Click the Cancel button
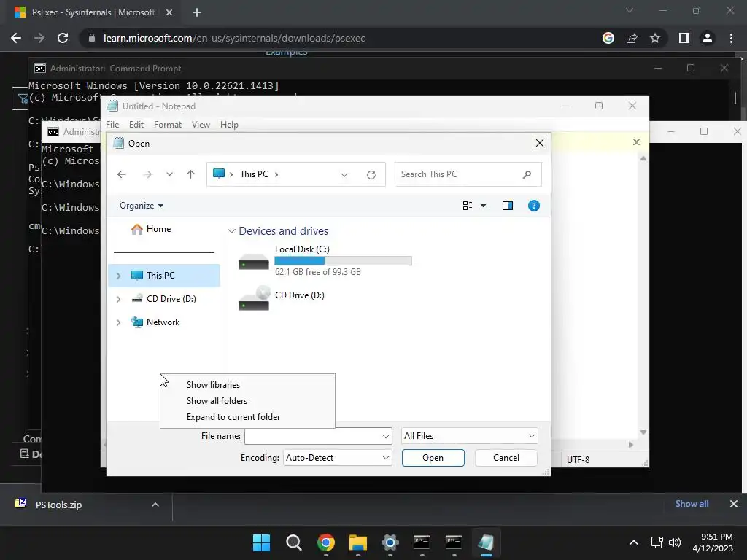The image size is (747, 560). coord(506,458)
